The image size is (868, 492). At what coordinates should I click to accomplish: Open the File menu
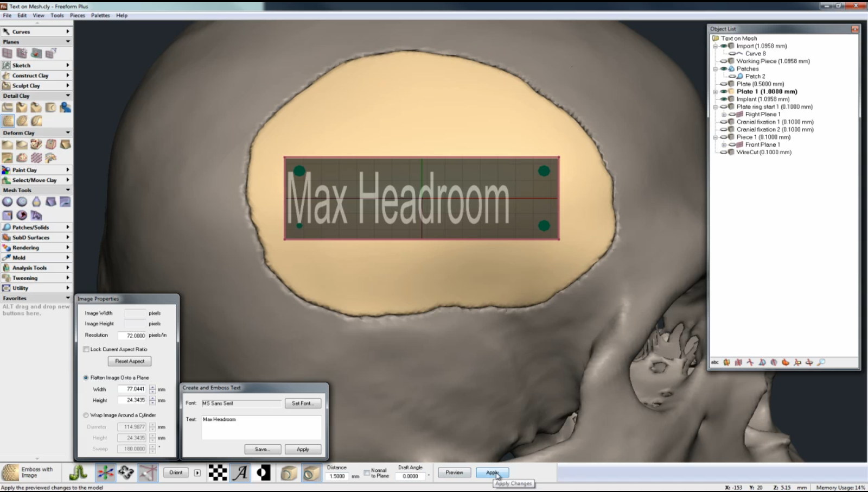point(7,15)
